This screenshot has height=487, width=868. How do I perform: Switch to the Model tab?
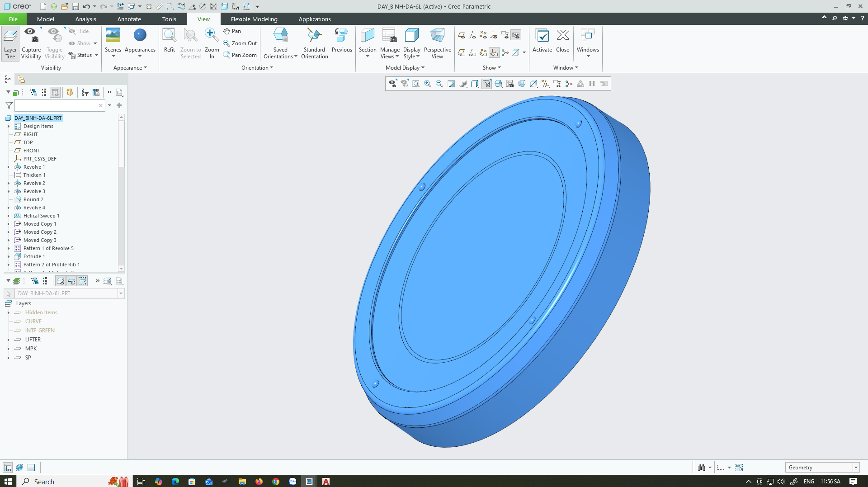click(x=45, y=19)
